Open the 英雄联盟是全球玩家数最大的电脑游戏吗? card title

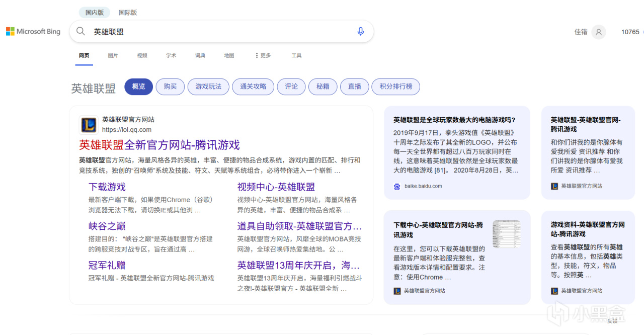[x=454, y=120]
